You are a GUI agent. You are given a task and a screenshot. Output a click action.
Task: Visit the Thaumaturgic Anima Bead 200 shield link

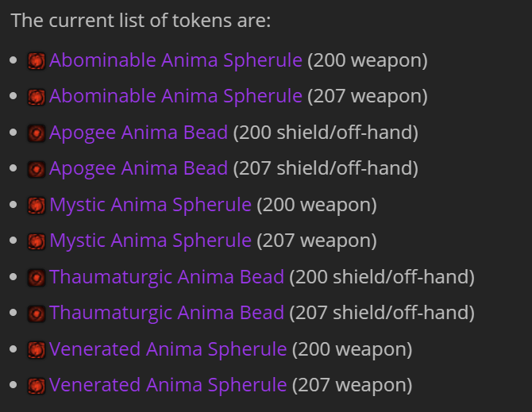point(167,277)
